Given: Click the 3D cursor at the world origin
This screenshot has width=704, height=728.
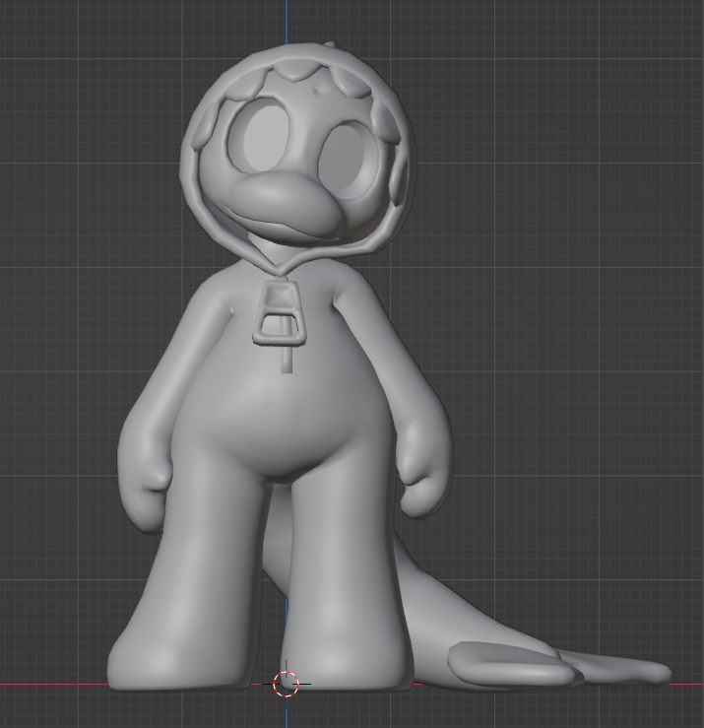Looking at the screenshot, I should [x=286, y=684].
